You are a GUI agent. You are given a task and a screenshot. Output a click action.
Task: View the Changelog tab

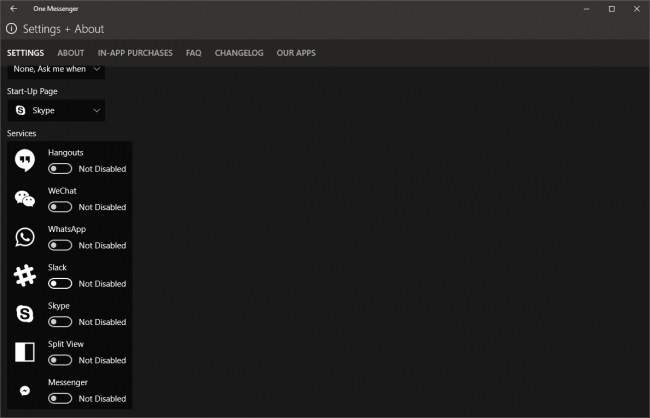(239, 53)
